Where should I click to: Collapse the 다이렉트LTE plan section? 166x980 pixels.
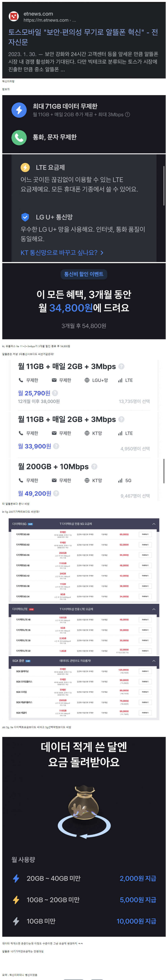154,609
